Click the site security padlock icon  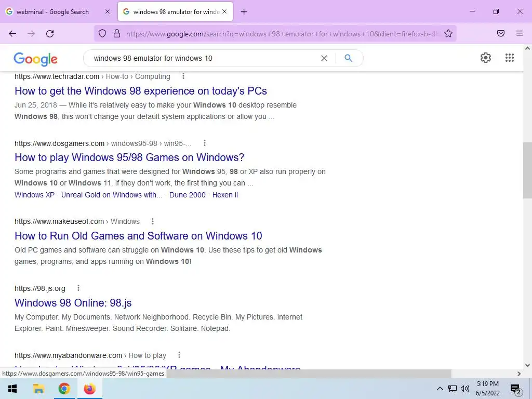pos(117,33)
